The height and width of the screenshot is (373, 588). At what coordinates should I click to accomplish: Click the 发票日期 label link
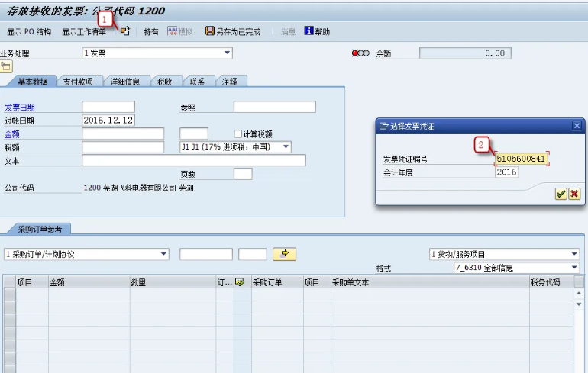[x=20, y=108]
